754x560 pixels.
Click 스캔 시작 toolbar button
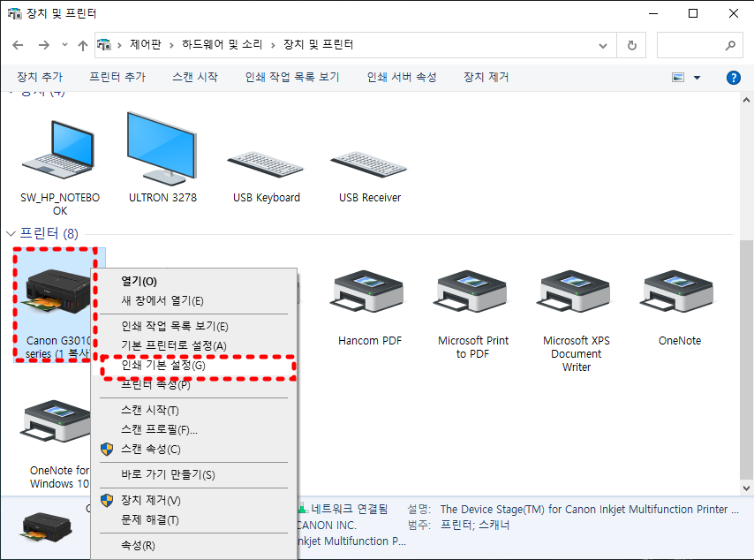[x=195, y=77]
